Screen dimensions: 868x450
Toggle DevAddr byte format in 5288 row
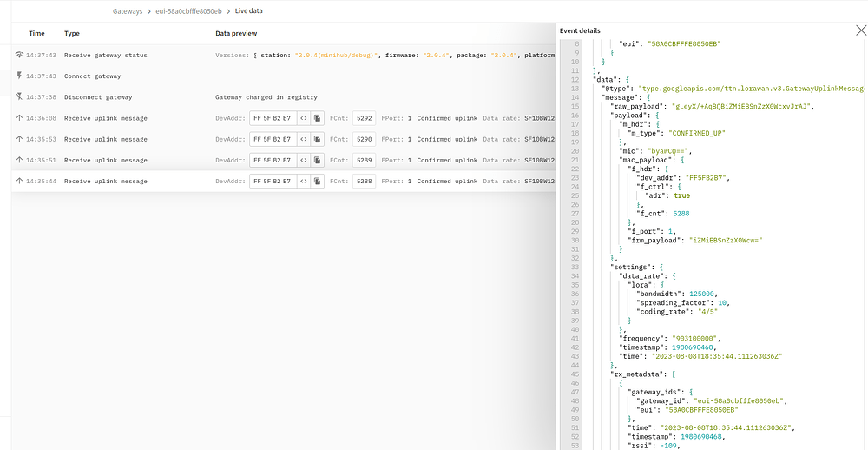tap(304, 181)
